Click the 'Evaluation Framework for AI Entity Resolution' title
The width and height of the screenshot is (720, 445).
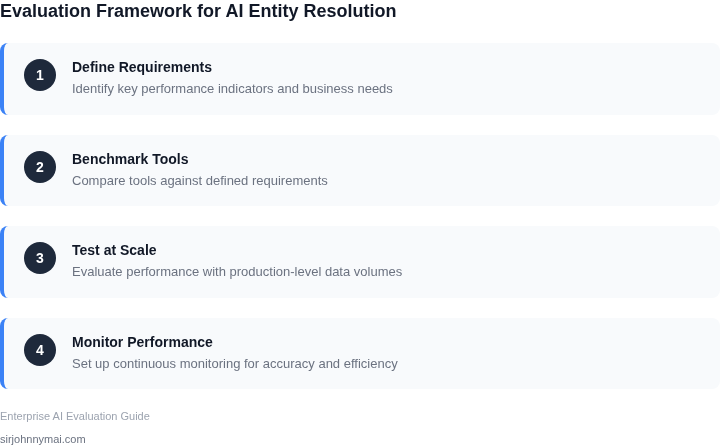click(198, 11)
